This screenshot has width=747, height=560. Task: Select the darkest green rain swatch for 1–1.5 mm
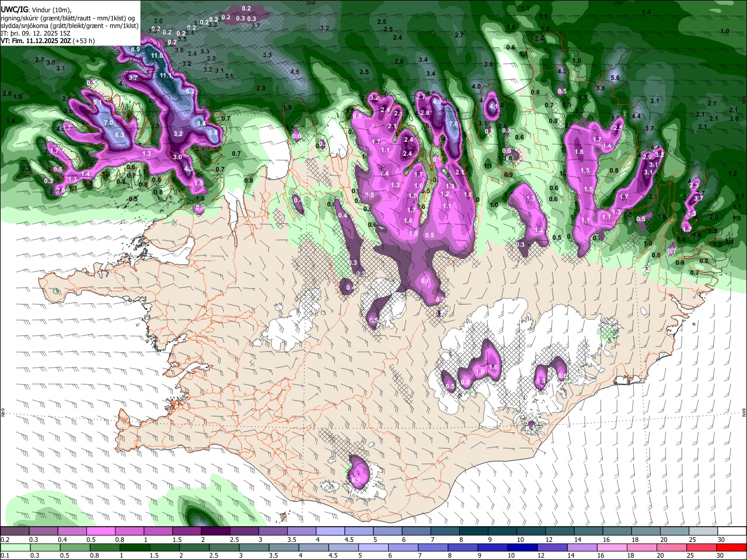[x=135, y=547]
